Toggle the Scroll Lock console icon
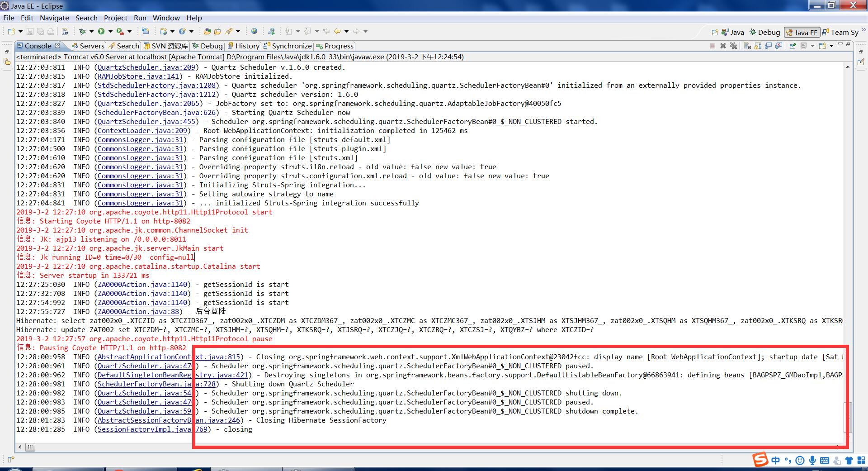 pos(758,46)
